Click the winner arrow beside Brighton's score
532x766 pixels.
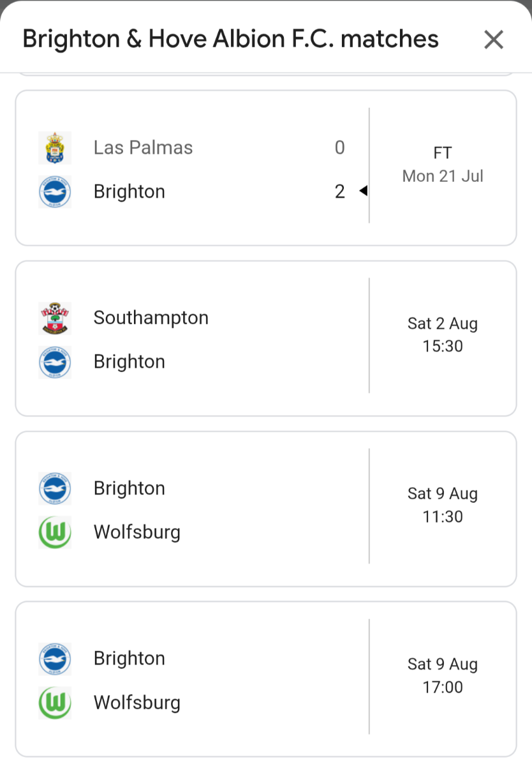[x=363, y=191]
